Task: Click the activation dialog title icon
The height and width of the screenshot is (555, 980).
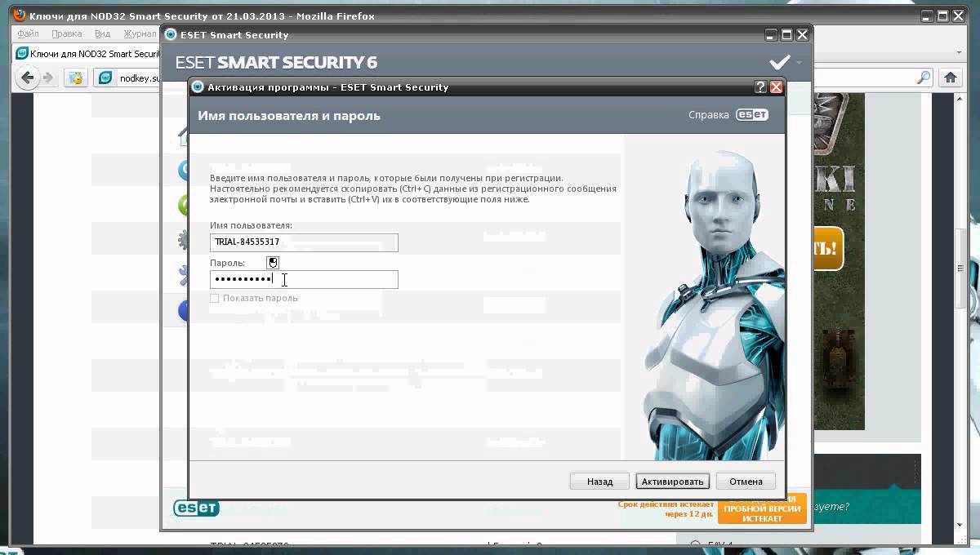Action: pyautogui.click(x=198, y=87)
